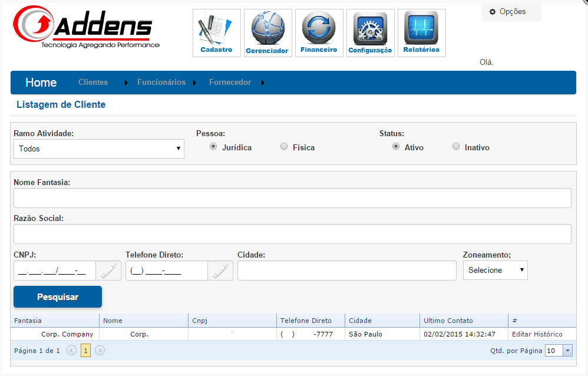
Task: Open the Cadastro module icon
Action: tap(216, 32)
